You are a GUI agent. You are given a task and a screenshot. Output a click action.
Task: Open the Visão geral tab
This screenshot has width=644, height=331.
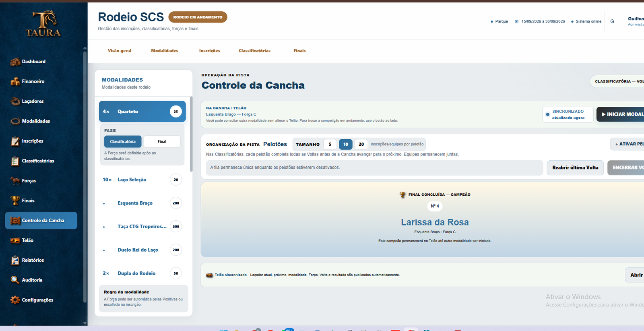tap(120, 51)
